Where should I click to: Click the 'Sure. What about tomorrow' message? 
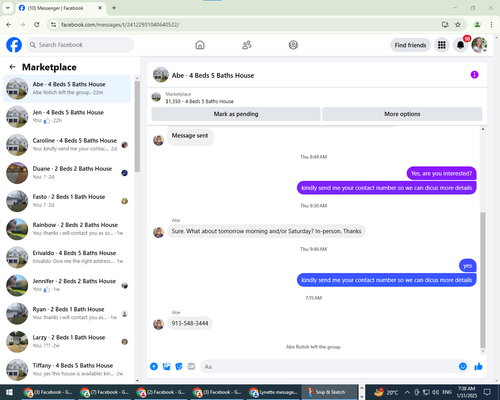tap(266, 231)
